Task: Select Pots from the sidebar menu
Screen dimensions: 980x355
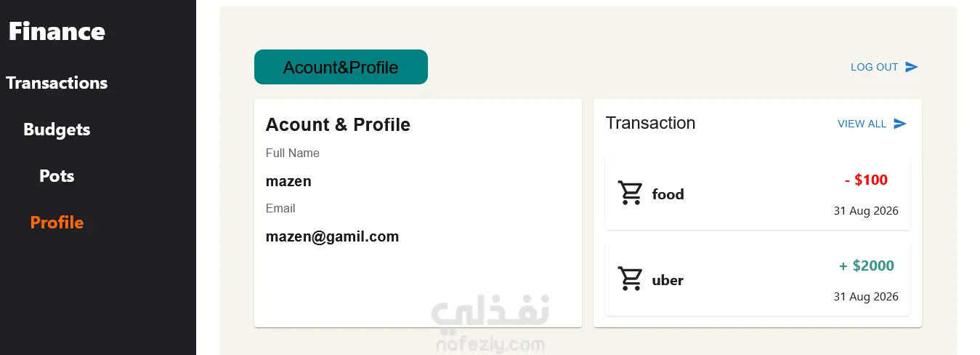Action: pyautogui.click(x=57, y=176)
